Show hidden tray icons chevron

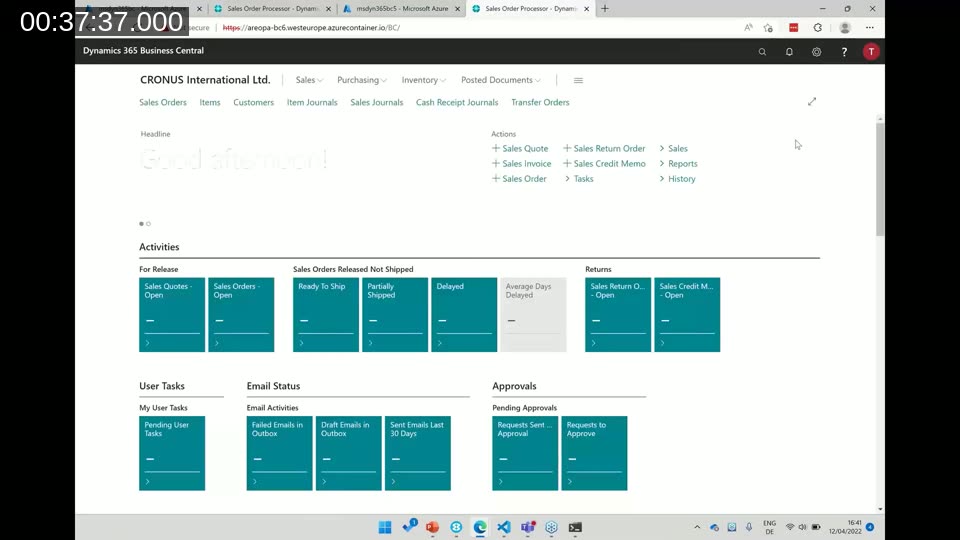[697, 527]
